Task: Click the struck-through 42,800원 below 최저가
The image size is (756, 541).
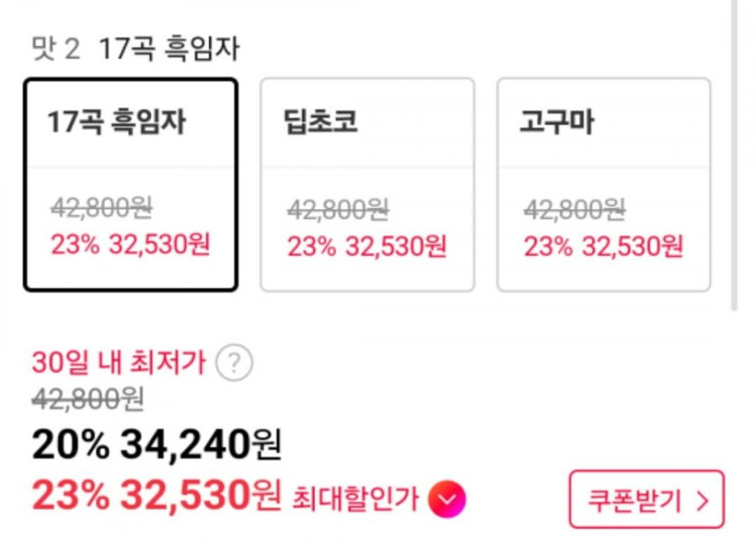Action: click(x=88, y=398)
